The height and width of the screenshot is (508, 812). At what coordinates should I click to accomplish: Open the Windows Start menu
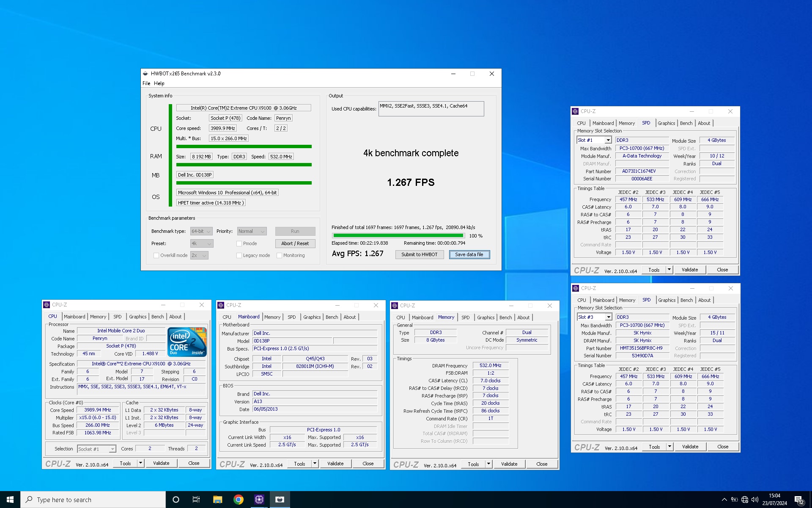tap(10, 500)
